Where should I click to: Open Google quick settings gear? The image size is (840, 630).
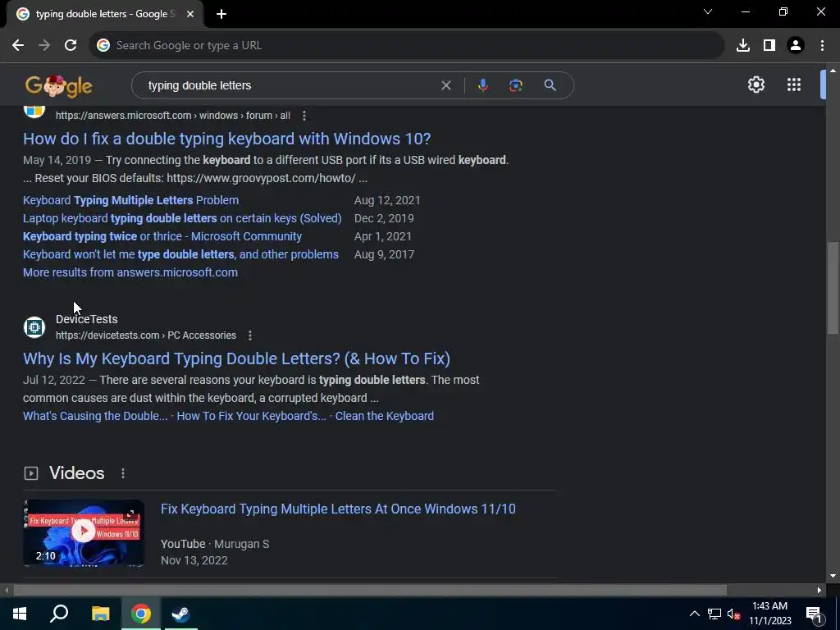(x=756, y=84)
